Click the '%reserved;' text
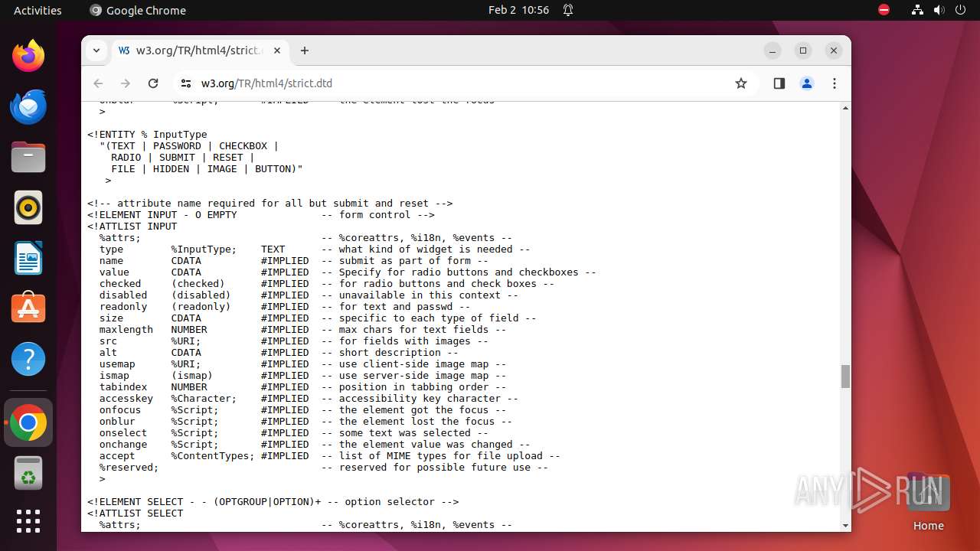The width and height of the screenshot is (980, 551). point(129,468)
